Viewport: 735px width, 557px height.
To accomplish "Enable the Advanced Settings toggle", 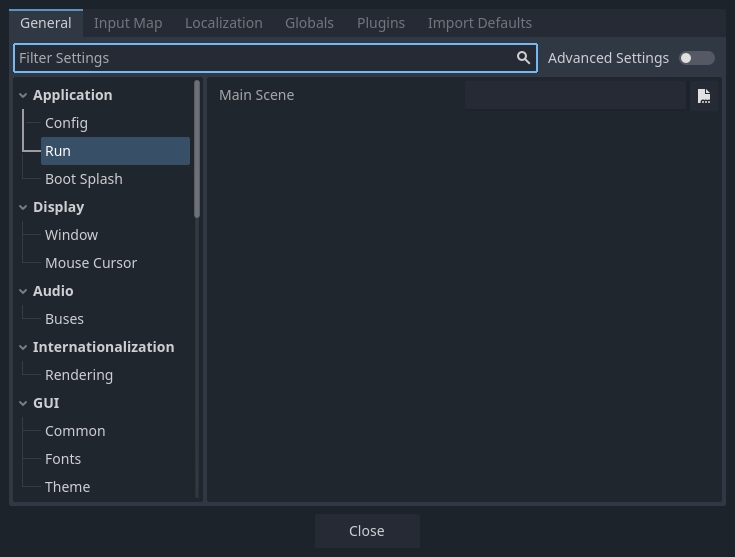I will pos(696,58).
